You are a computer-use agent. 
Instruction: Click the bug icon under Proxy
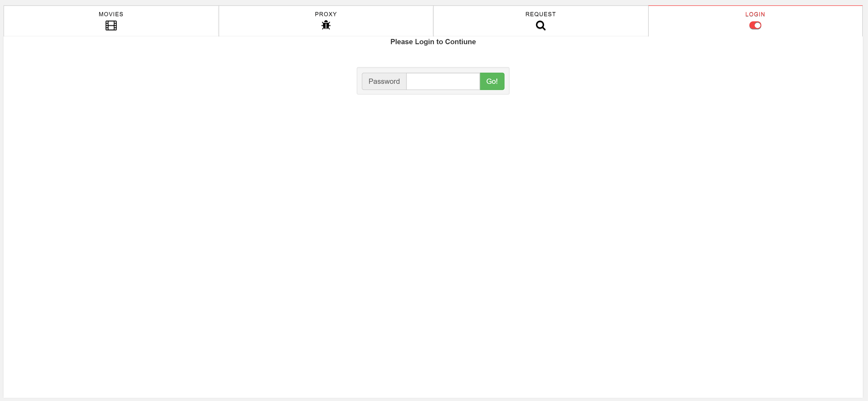[x=326, y=25]
